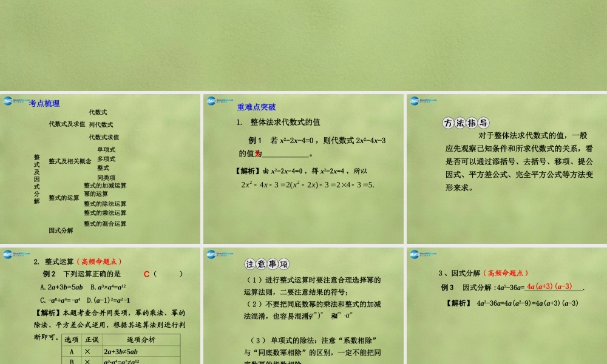Click the "正误" table header
607x364 pixels.
pos(92,340)
